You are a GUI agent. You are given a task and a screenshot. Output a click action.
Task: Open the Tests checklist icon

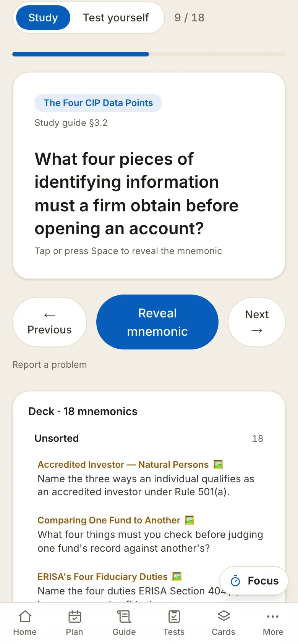pyautogui.click(x=174, y=617)
